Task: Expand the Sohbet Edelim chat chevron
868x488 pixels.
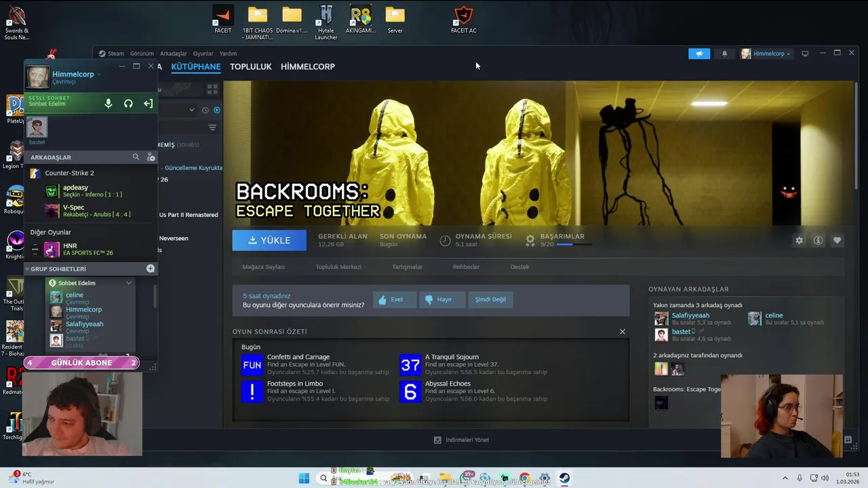Action: pos(129,283)
